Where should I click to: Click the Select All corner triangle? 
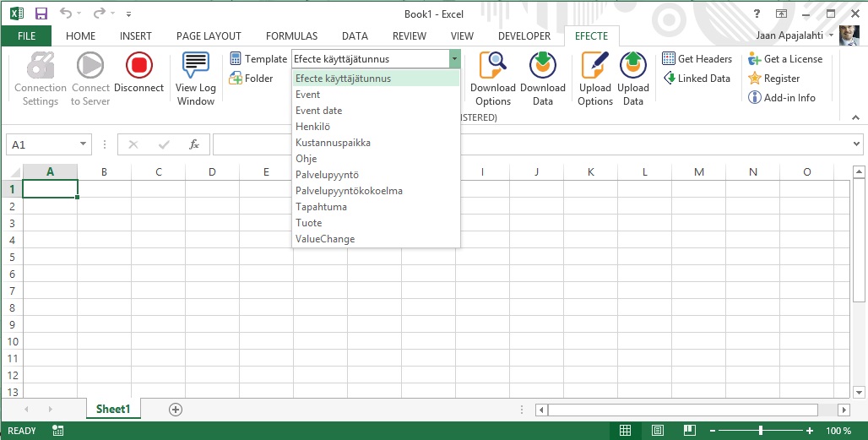pyautogui.click(x=15, y=172)
